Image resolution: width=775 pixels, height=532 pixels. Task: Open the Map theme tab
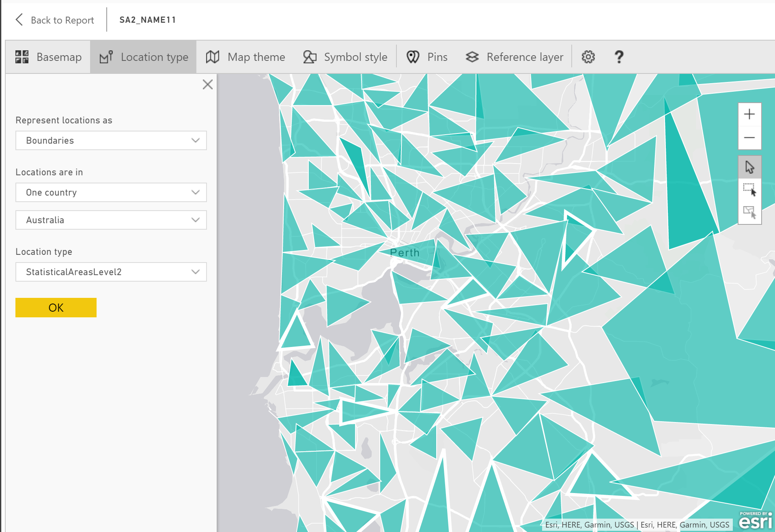click(x=245, y=57)
